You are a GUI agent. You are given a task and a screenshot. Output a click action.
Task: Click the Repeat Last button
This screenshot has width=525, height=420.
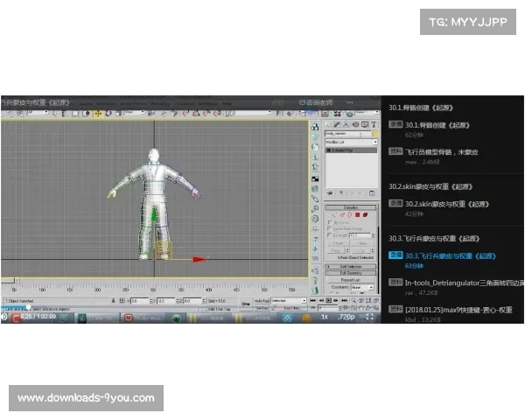(350, 279)
